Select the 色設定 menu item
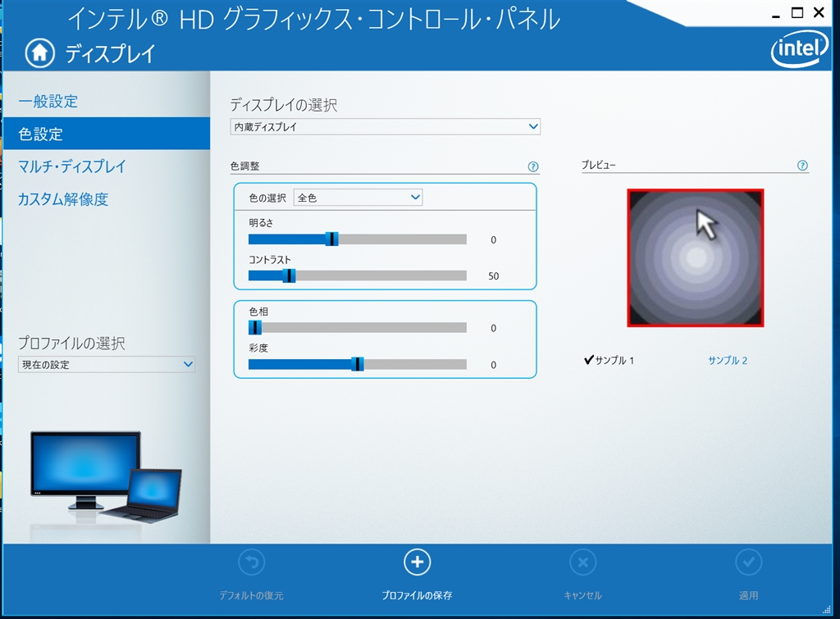Screen dimensions: 840x619 106,134
